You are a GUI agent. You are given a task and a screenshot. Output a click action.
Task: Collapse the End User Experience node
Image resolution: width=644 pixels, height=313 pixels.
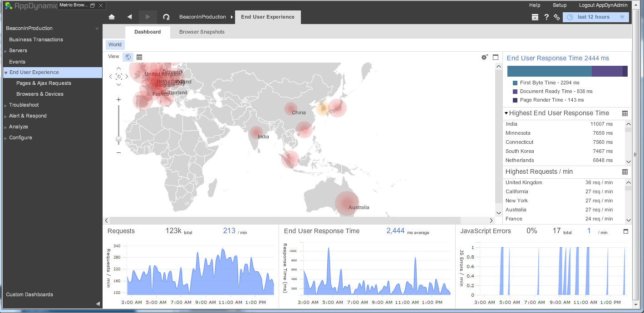6,73
